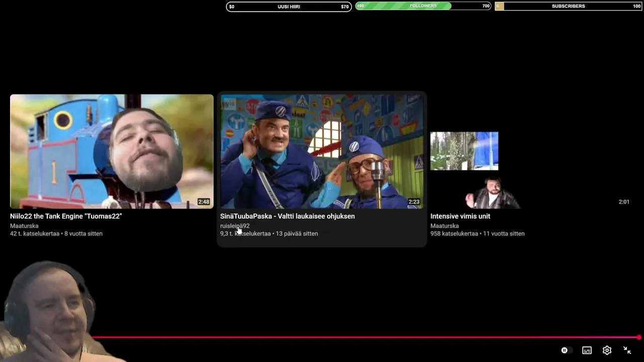644x362 pixels.
Task: Click the 'Intensive vimis unit' title
Action: [x=460, y=216]
